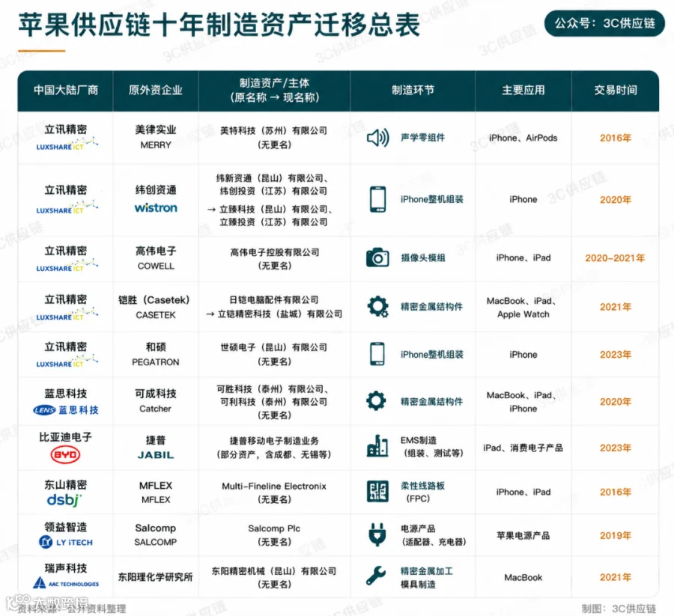Select the 东山精密 text
This screenshot has height=616, width=674.
tap(66, 485)
